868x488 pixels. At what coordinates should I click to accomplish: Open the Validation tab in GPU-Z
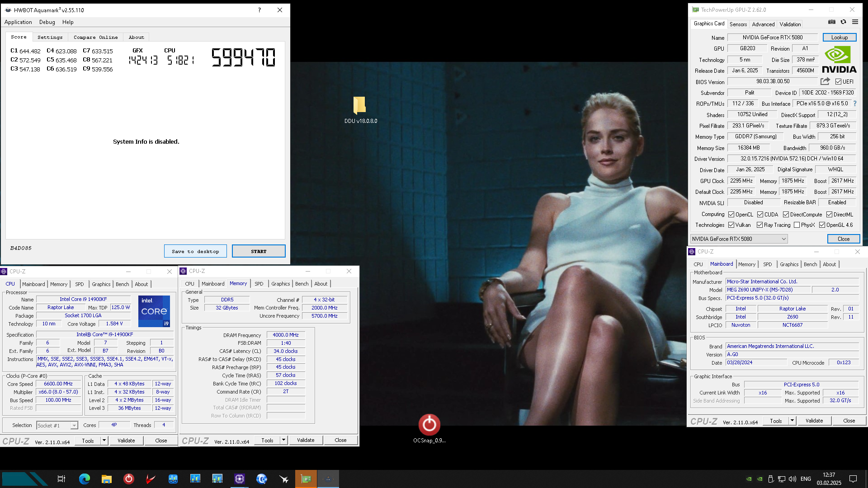[x=790, y=24]
